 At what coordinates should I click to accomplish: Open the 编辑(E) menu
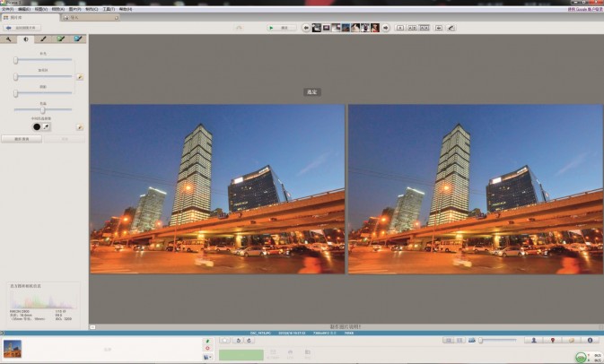click(x=24, y=9)
